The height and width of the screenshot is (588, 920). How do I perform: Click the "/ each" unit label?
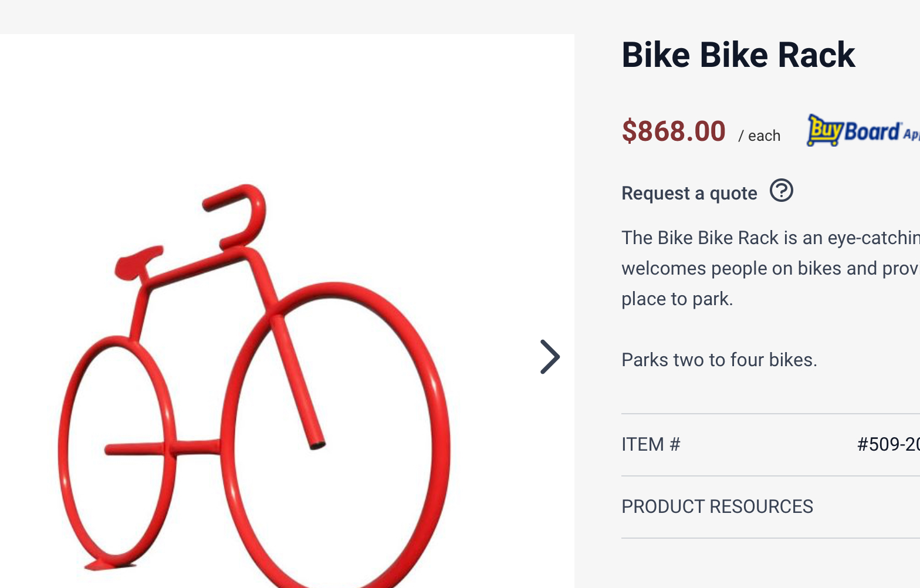[759, 136]
